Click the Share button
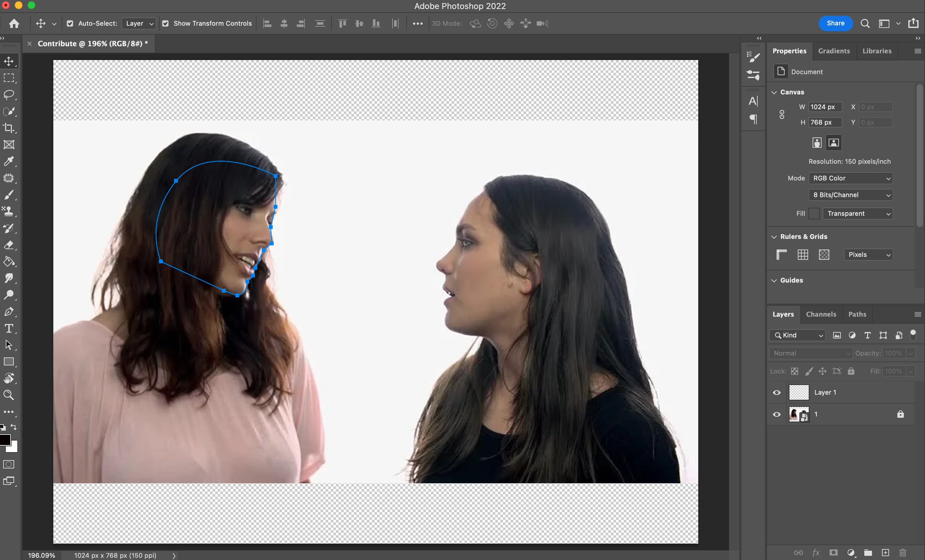The height and width of the screenshot is (560, 925). [x=835, y=23]
